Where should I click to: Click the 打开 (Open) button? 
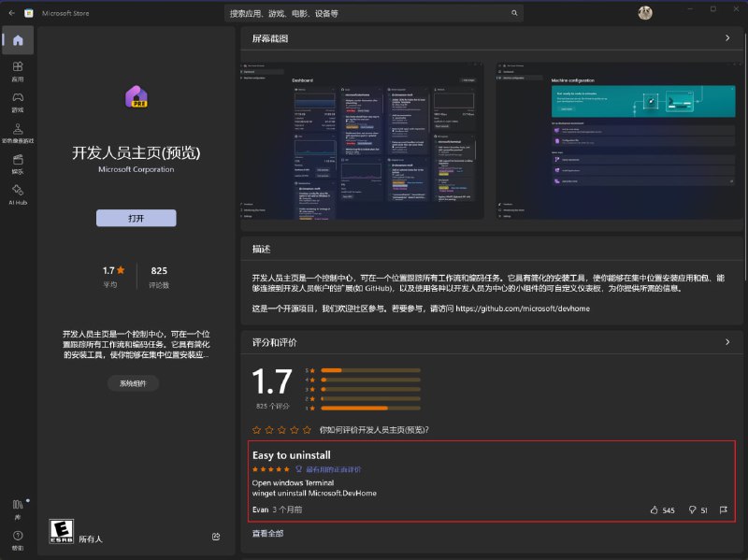click(x=136, y=218)
